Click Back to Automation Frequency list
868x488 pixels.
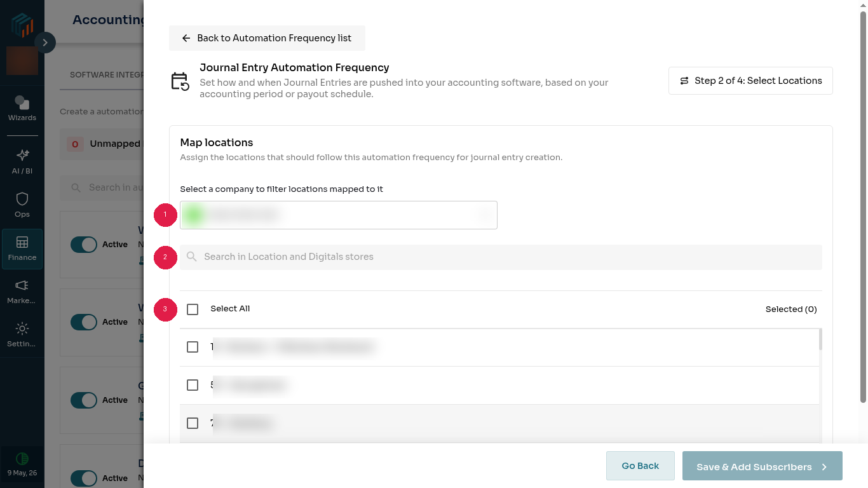267,38
